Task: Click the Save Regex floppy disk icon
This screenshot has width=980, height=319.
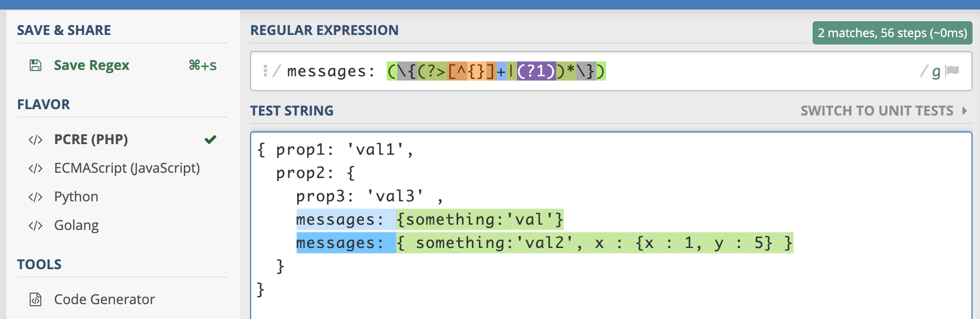Action: (34, 65)
